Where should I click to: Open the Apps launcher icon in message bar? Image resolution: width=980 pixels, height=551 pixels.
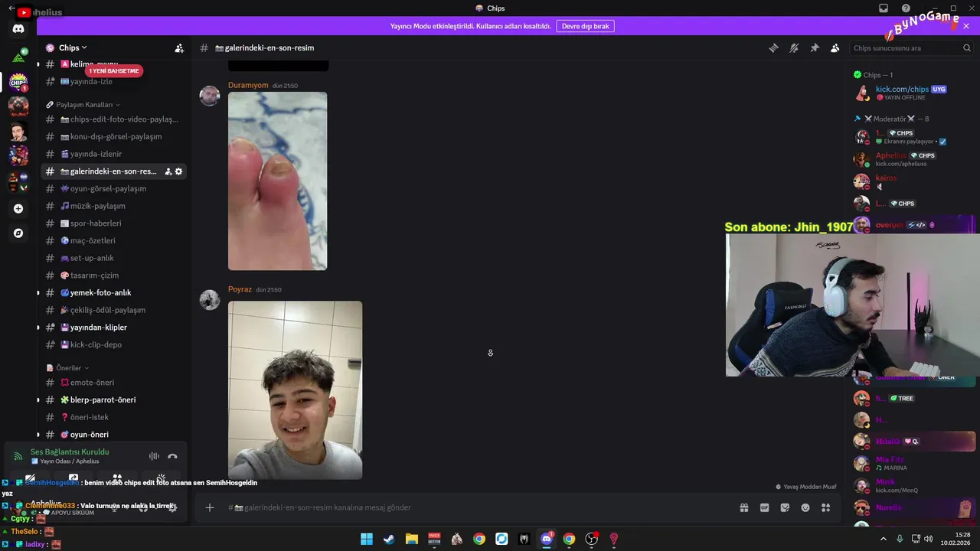[x=825, y=507]
